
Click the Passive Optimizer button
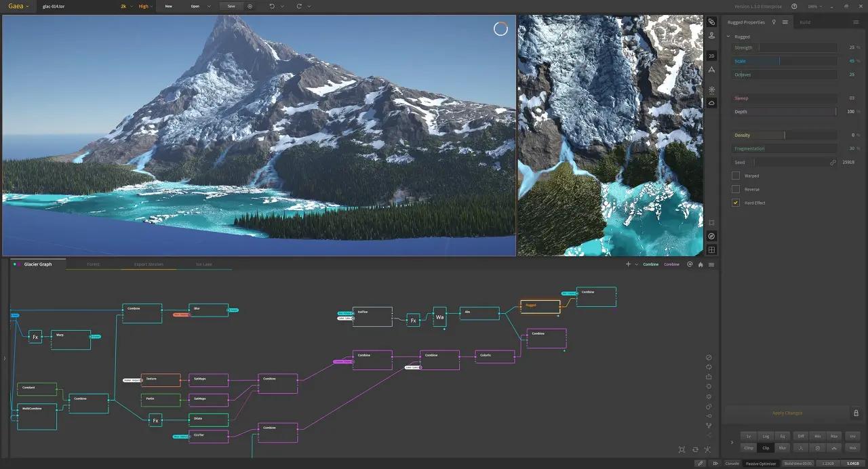click(760, 464)
